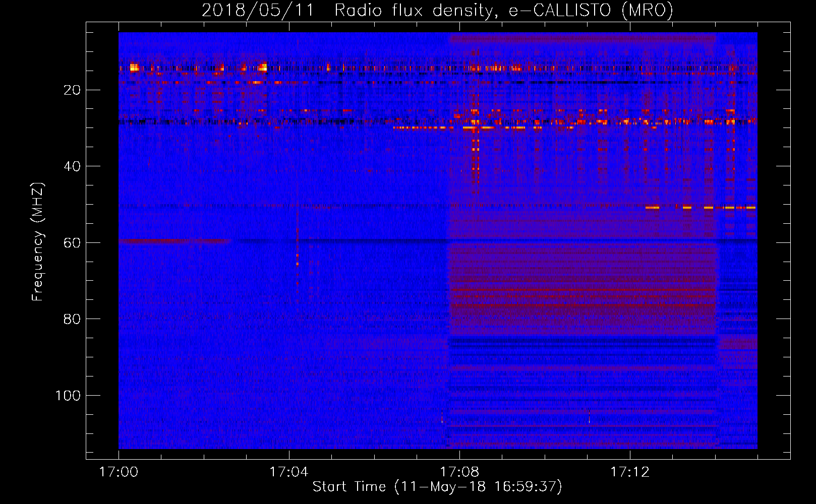
Task: Click the 'Start Time (11-May-18 16:59:37)' label
Action: pos(437,487)
